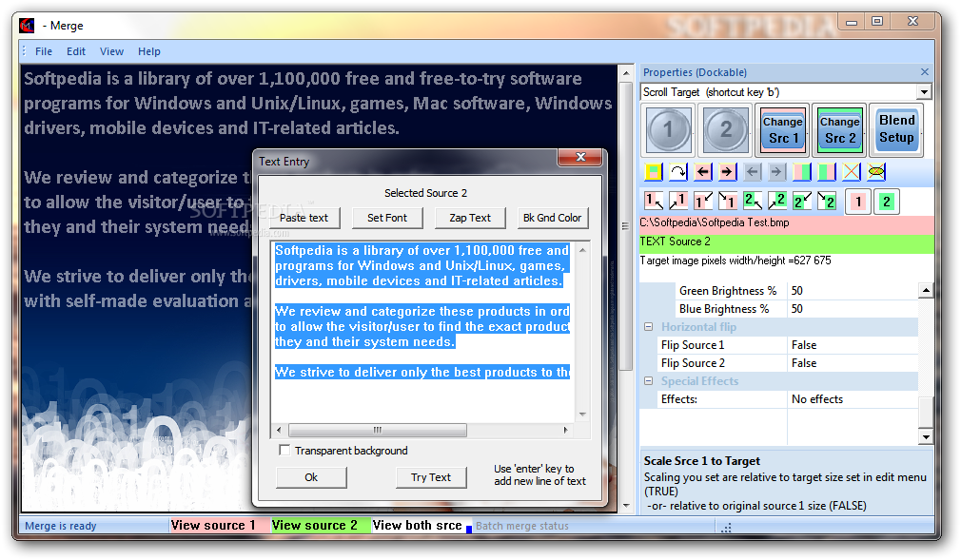Viewport: 961px width, 560px height.
Task: Close the Properties dockable panel
Action: click(x=925, y=72)
